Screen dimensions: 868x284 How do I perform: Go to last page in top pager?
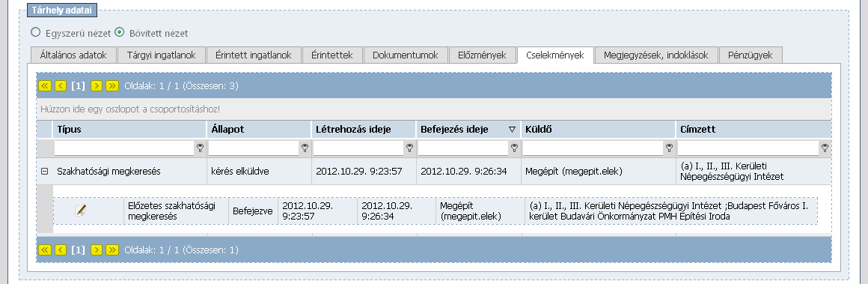(x=112, y=85)
